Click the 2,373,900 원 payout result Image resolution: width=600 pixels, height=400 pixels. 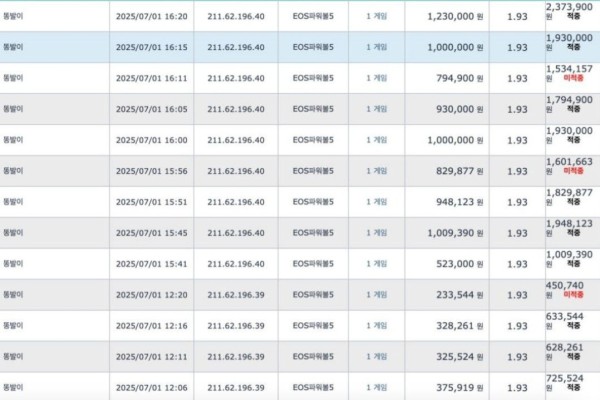tap(569, 11)
